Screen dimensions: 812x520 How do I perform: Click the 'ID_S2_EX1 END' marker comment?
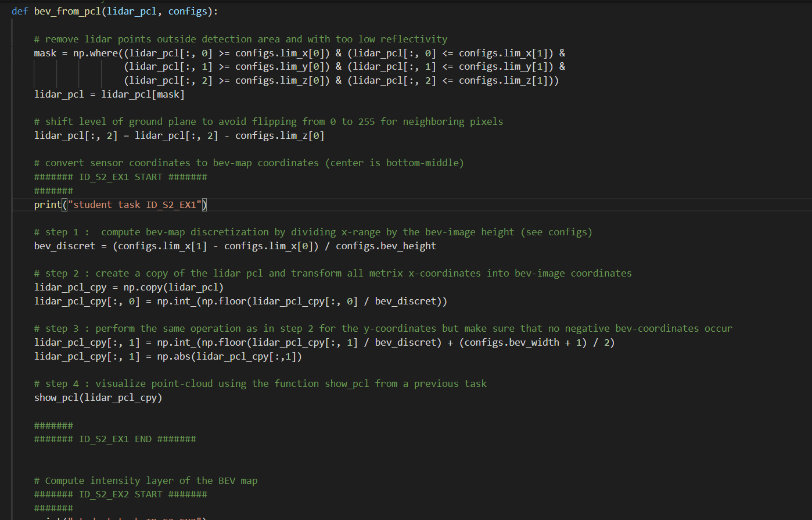115,439
